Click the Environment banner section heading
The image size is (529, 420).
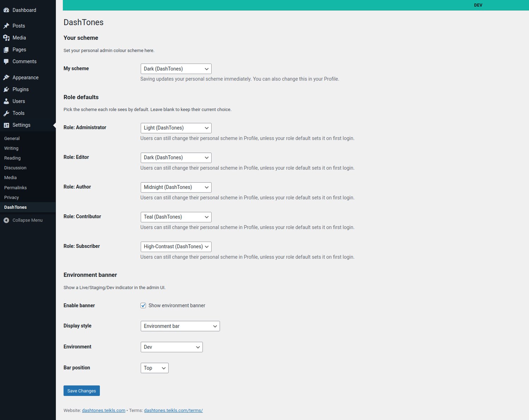coord(90,275)
